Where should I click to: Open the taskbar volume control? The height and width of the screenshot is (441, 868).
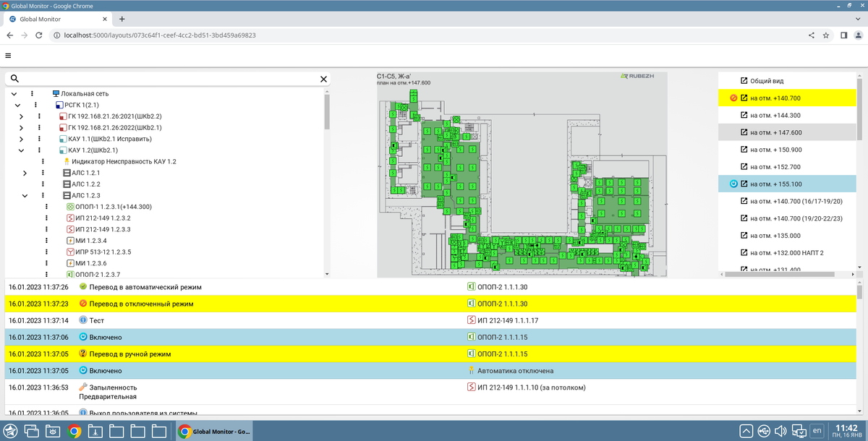[x=781, y=431]
